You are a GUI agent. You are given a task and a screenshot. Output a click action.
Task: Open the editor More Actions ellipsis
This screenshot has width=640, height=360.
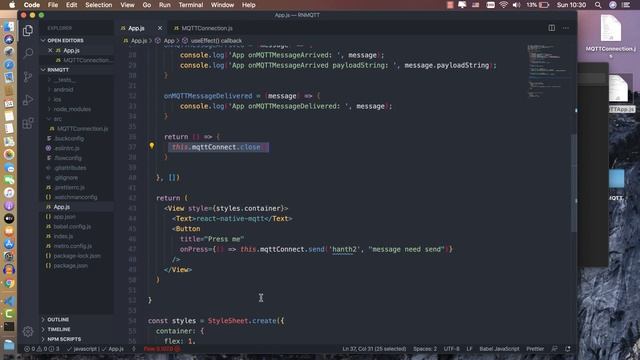pos(566,28)
